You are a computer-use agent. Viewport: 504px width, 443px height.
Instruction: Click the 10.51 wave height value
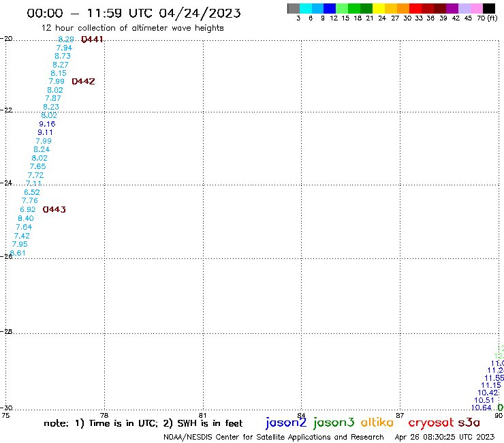click(484, 400)
